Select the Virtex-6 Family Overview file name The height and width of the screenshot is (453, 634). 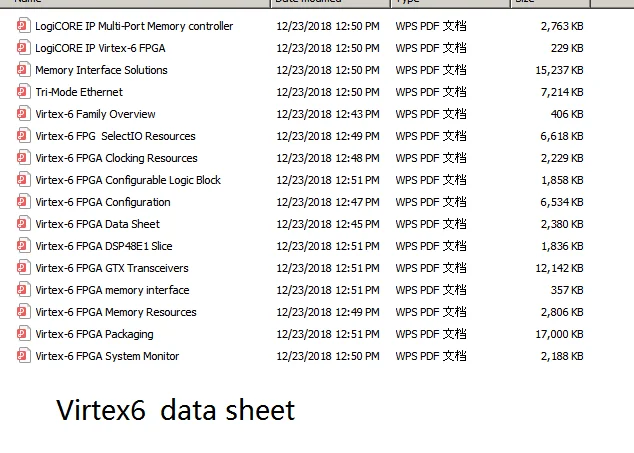(x=95, y=114)
